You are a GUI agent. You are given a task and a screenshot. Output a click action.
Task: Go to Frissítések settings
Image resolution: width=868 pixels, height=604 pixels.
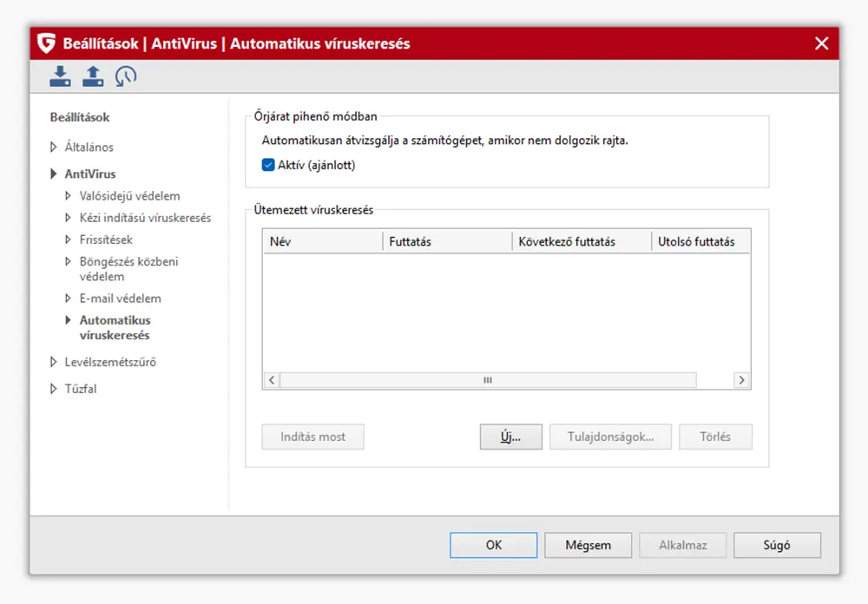pos(106,240)
